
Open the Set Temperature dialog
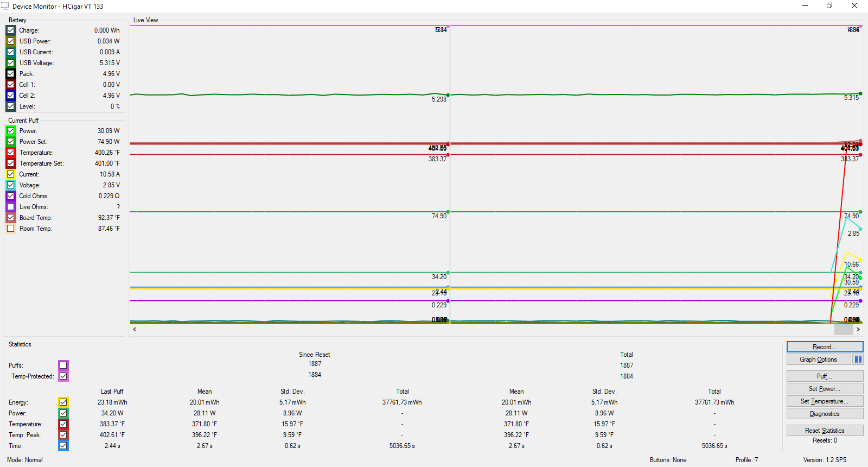[x=825, y=401]
